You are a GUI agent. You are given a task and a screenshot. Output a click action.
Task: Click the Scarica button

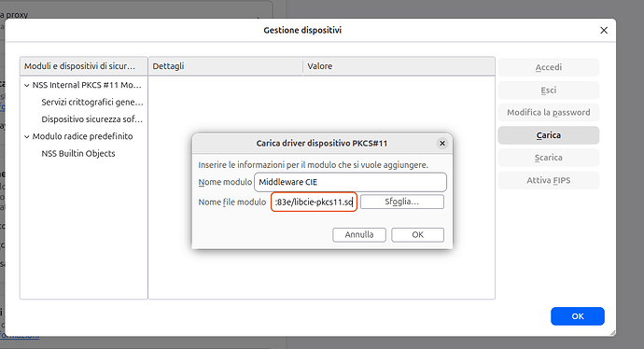pos(548,158)
